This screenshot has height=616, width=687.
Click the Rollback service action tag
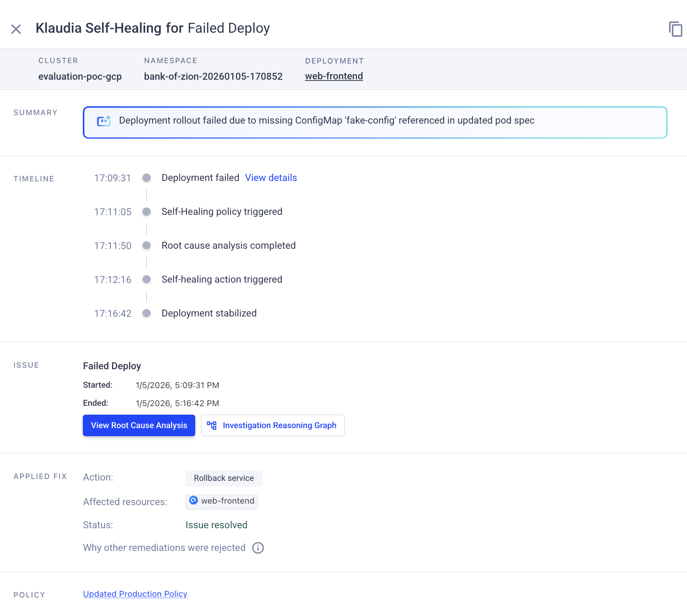(224, 478)
